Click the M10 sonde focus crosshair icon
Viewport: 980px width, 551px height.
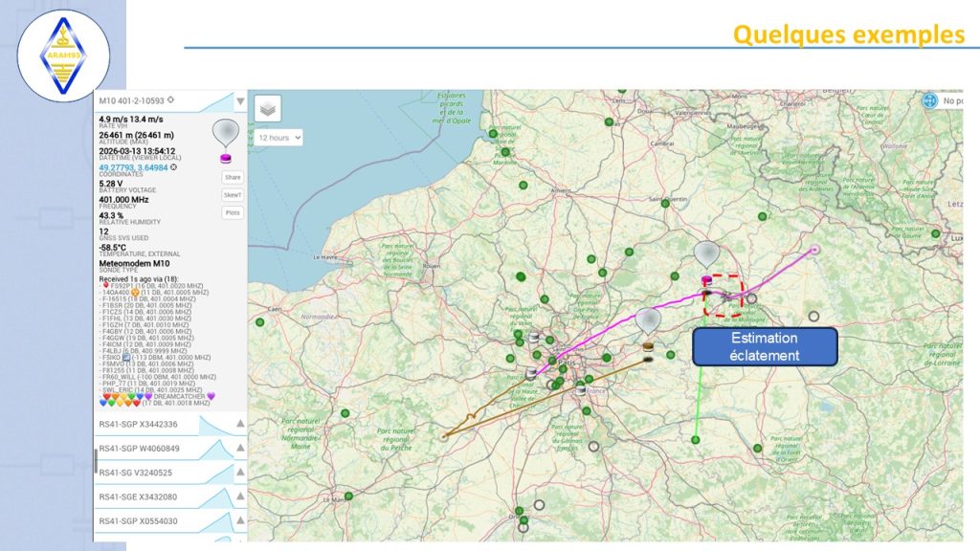click(x=170, y=99)
